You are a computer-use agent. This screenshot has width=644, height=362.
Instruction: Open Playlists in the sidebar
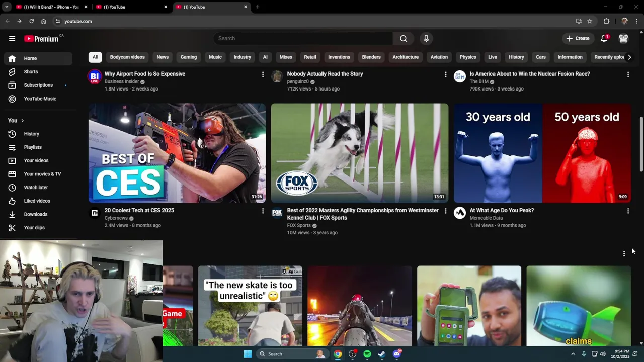[38, 147]
